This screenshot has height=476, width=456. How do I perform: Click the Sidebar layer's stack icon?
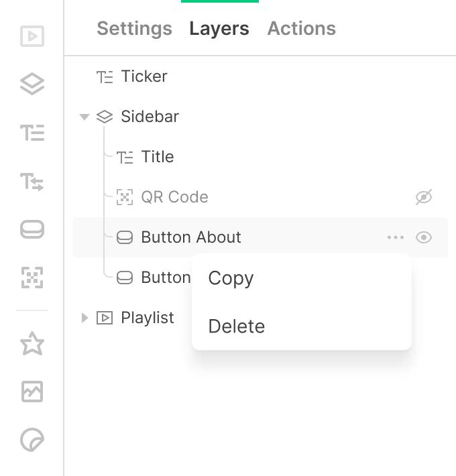[x=105, y=117]
